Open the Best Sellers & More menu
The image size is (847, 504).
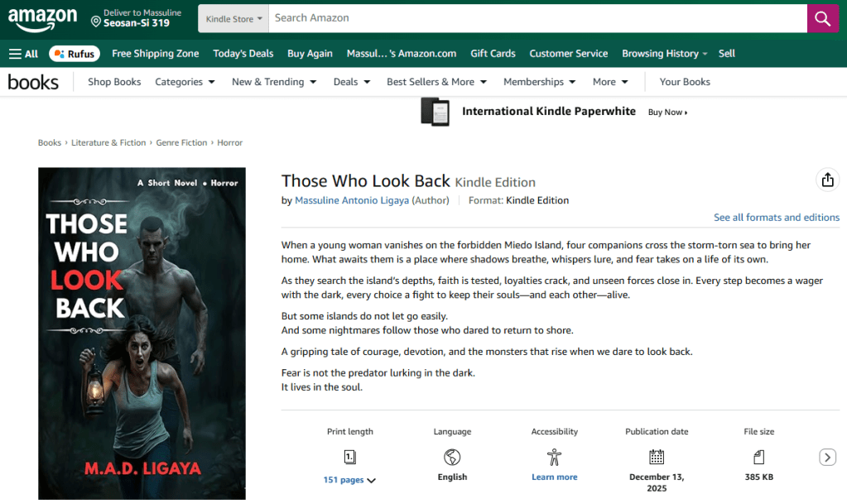436,82
